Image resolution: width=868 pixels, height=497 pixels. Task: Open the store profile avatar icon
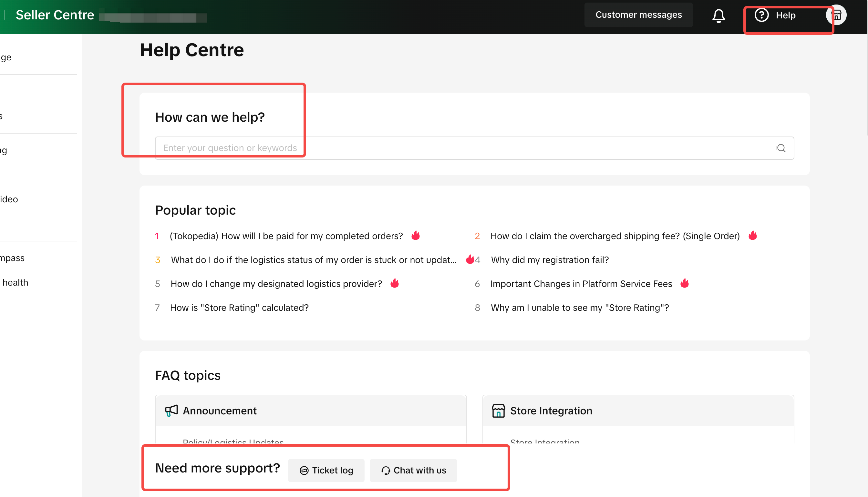tap(837, 15)
